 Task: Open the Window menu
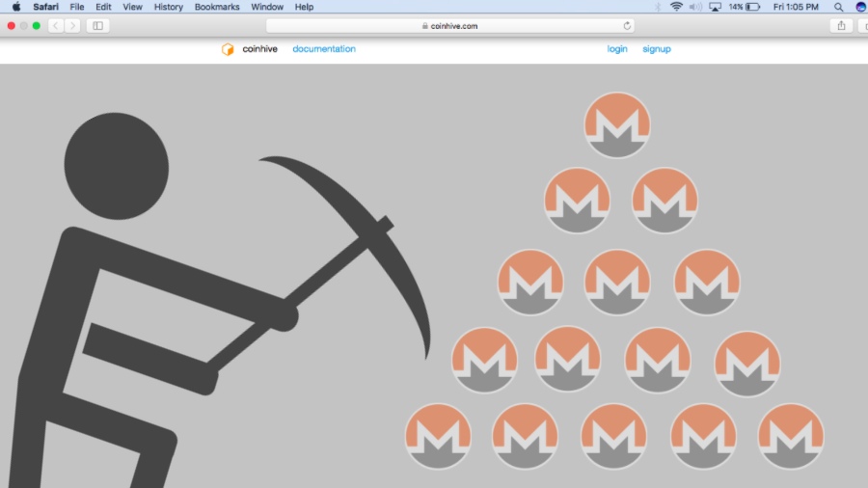click(x=267, y=7)
